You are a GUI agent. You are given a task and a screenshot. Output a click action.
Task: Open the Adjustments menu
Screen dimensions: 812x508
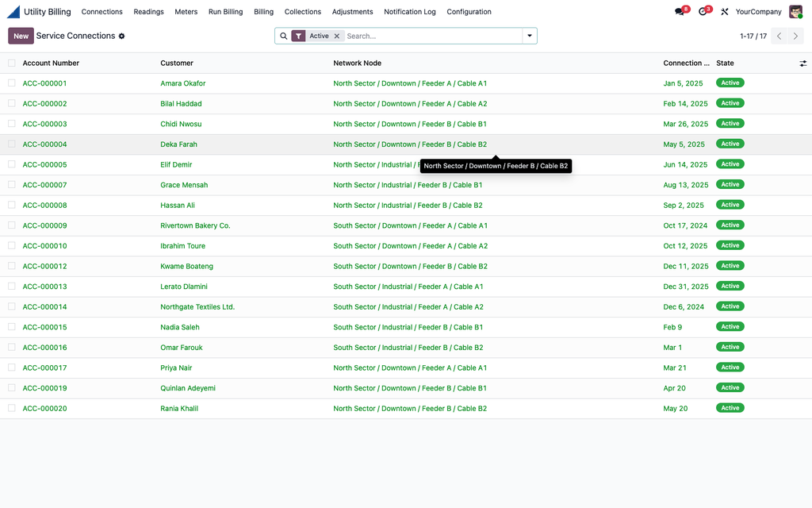click(352, 11)
